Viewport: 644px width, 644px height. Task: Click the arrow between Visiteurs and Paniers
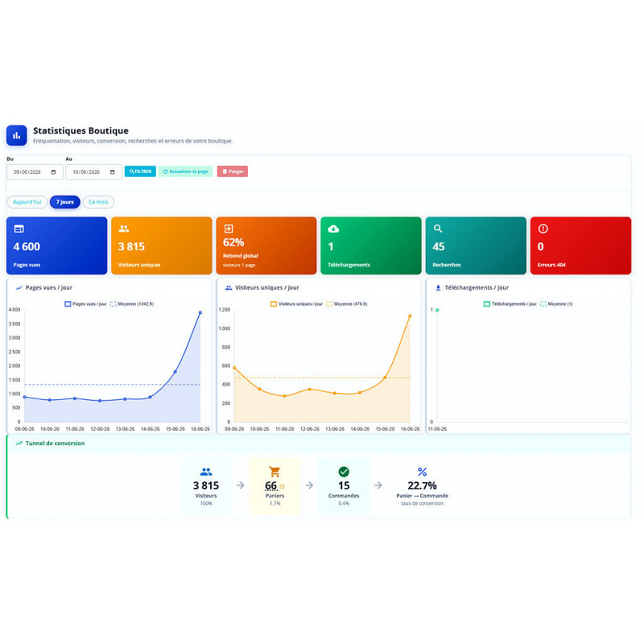tap(241, 485)
